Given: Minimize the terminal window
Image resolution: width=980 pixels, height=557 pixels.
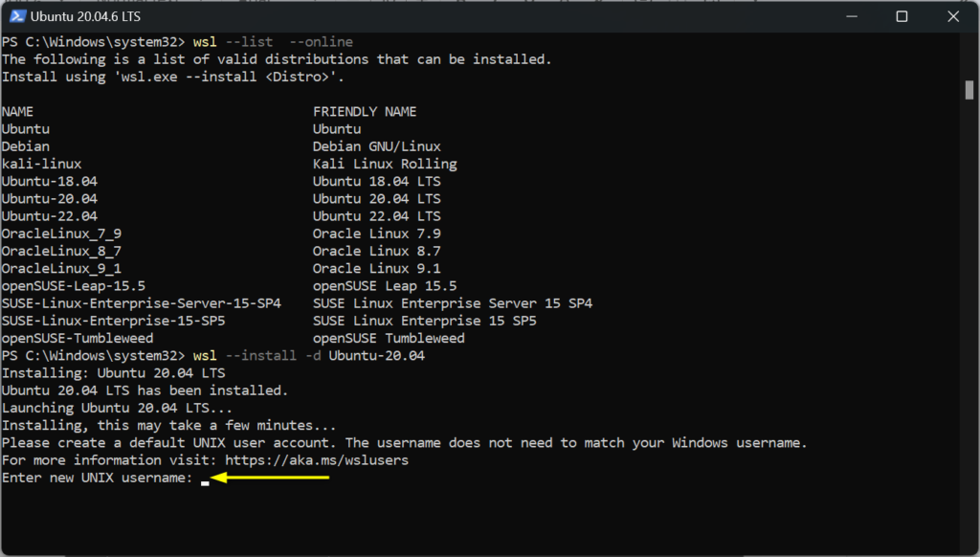Looking at the screenshot, I should tap(852, 16).
